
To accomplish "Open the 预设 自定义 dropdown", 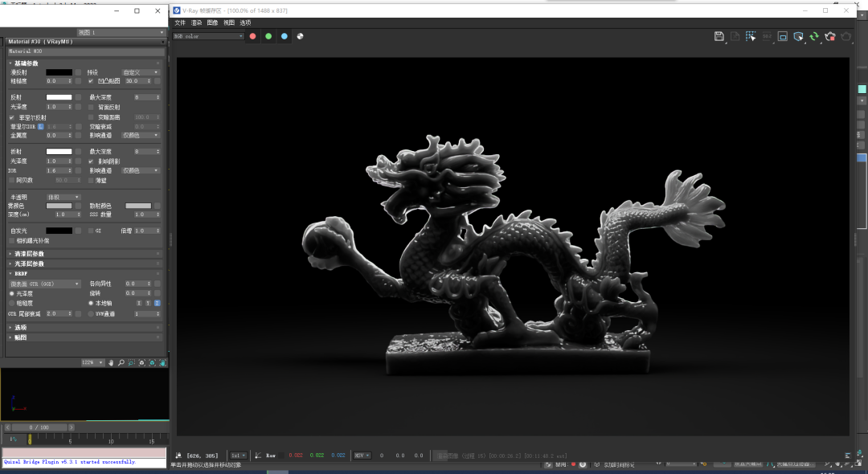I will (141, 72).
